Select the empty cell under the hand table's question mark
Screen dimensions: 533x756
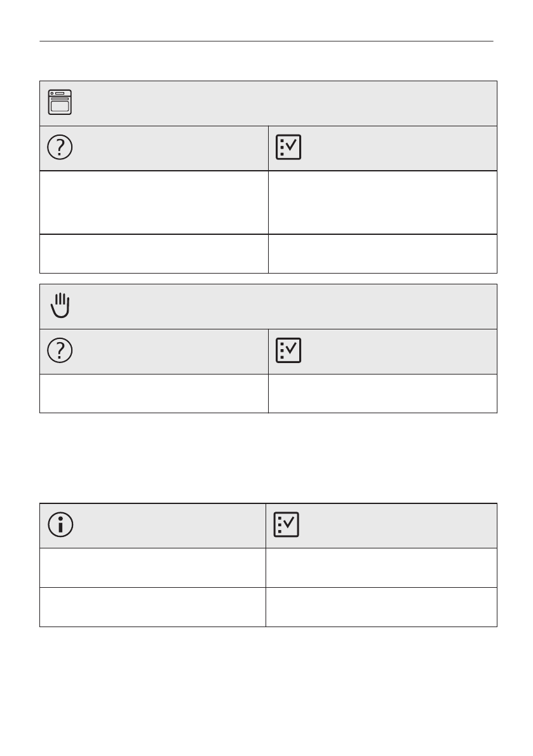154,394
